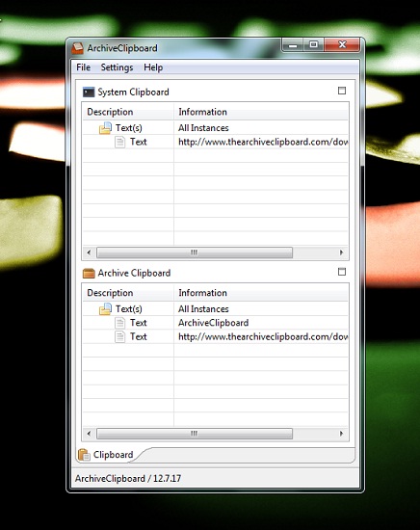This screenshot has height=530, width=420.
Task: Click the Archive Clipboard panel icon
Action: 89,273
